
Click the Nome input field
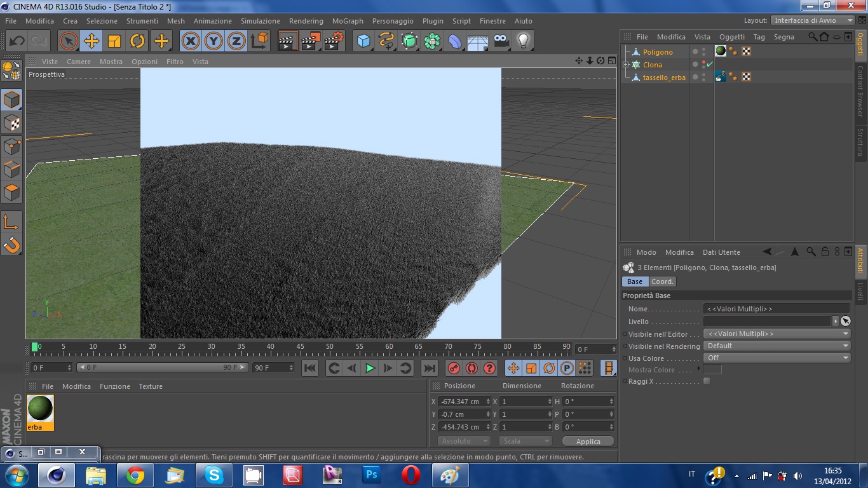point(776,309)
